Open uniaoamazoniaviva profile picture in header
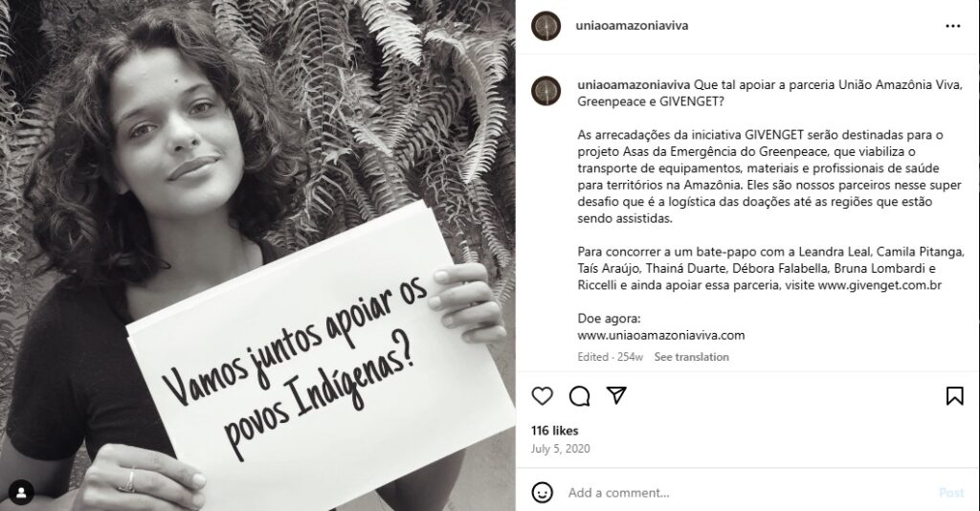The width and height of the screenshot is (980, 511). pos(546,26)
